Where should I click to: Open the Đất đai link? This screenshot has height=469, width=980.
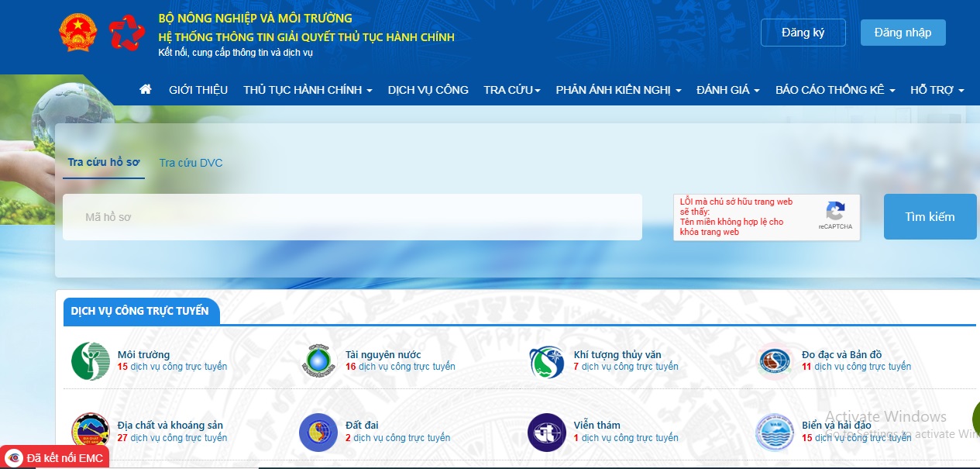pyautogui.click(x=362, y=426)
